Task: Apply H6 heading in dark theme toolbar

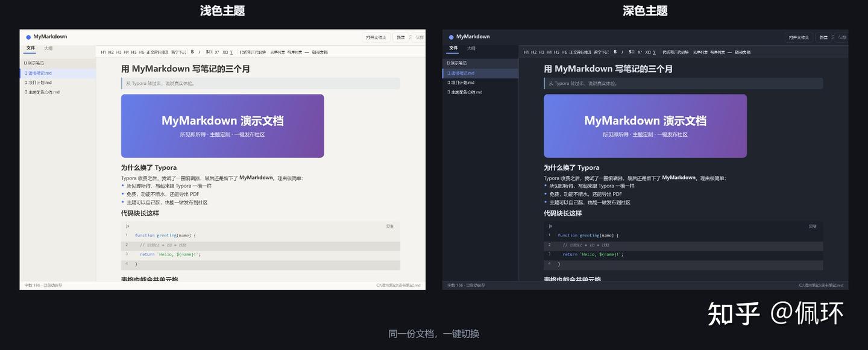Action: click(564, 52)
